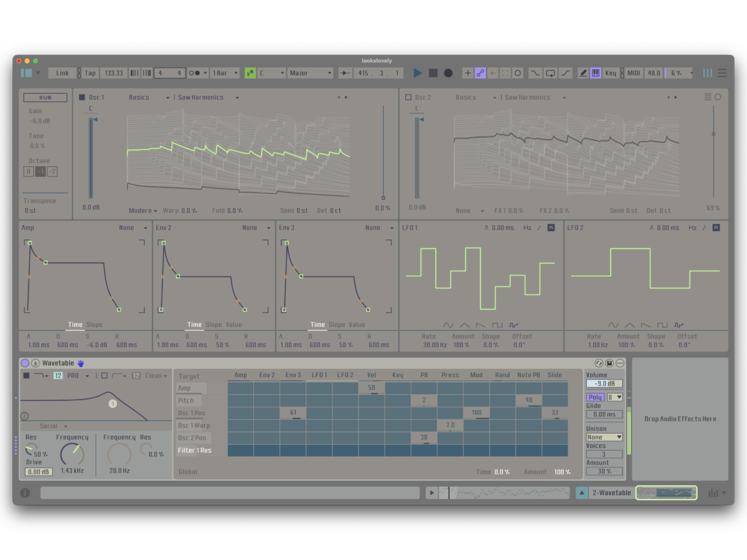Screen dimensions: 747x560
Task: Click the Link button in toolbar
Action: click(x=62, y=73)
